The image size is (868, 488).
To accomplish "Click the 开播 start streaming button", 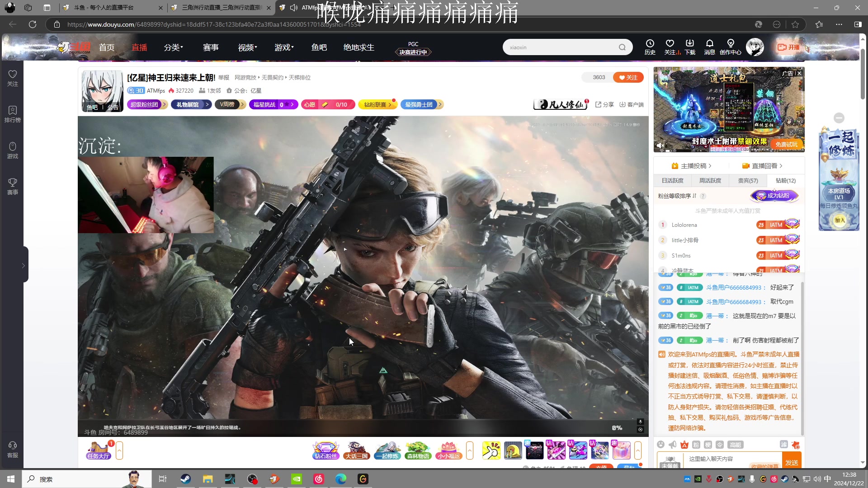I will pyautogui.click(x=788, y=47).
